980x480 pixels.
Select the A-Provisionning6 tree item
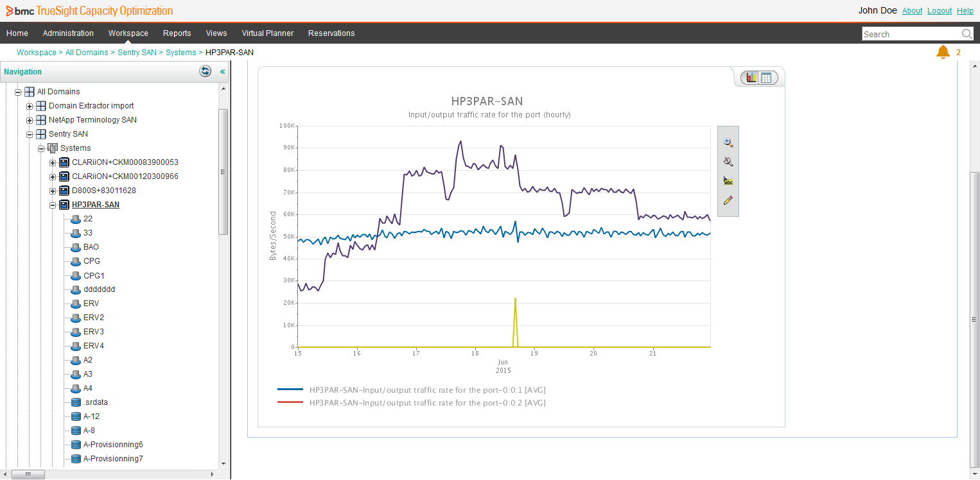point(113,445)
